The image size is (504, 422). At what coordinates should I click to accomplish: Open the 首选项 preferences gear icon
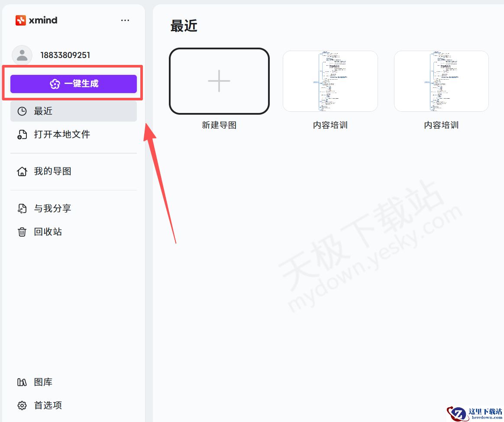[22, 405]
